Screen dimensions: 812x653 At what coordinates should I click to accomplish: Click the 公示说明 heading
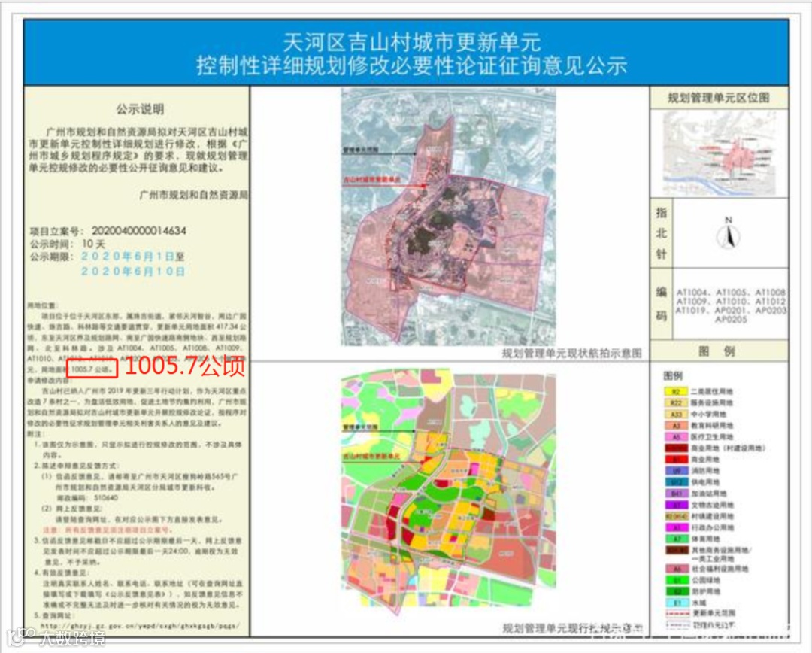coord(140,109)
